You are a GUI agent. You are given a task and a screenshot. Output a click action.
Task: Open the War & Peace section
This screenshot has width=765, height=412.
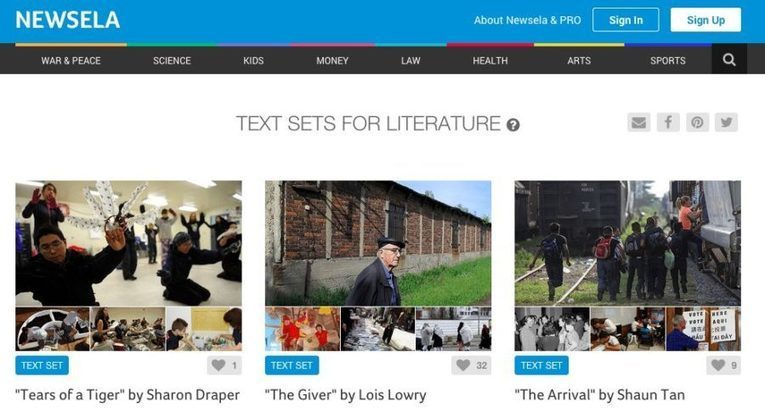click(71, 61)
